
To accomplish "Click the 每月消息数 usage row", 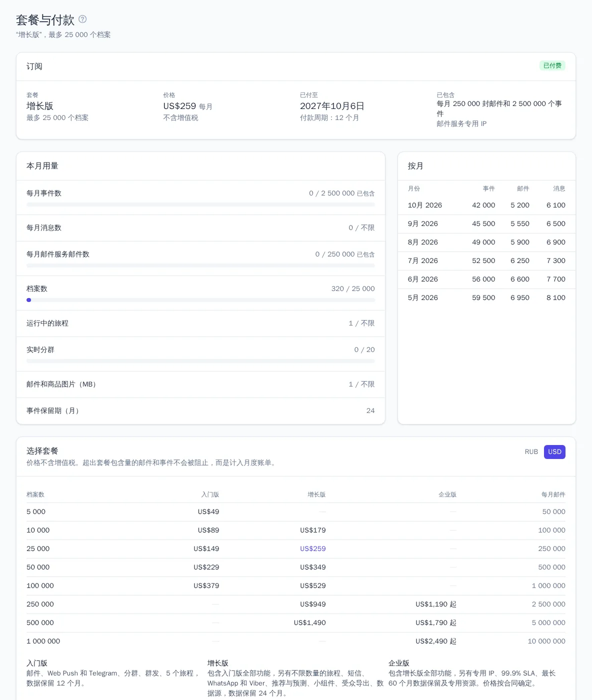I will 200,228.
